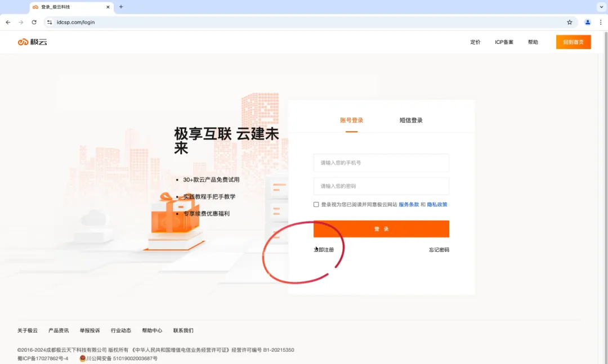Bookmark this page with the star icon
The height and width of the screenshot is (364, 608).
(570, 22)
